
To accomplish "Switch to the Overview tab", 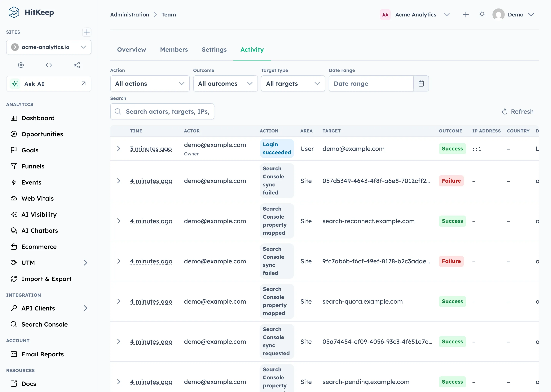I will click(131, 50).
